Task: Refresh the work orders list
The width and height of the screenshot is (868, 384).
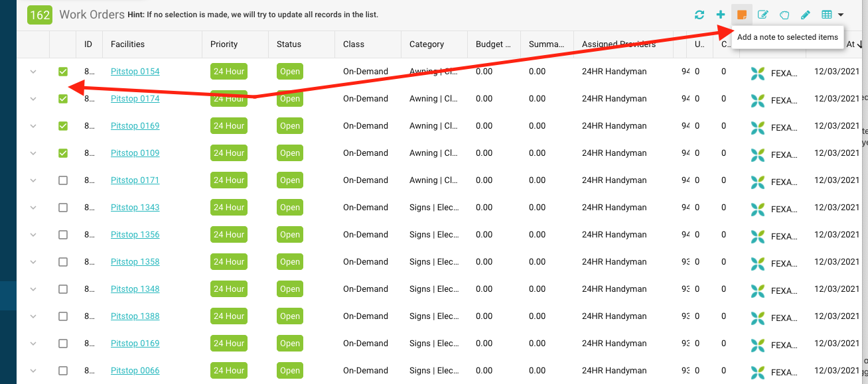Action: pos(699,14)
